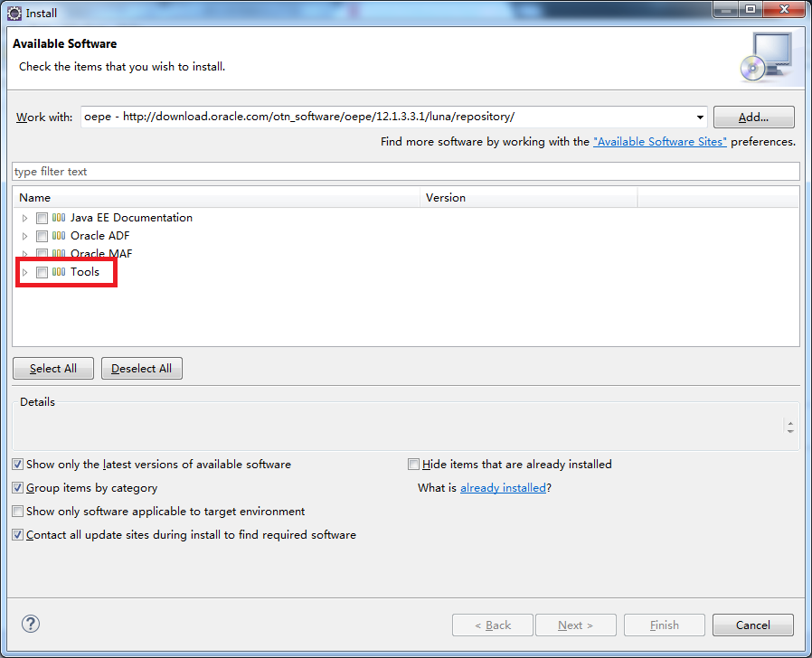Check the Java EE Documentation checkbox

coord(42,218)
